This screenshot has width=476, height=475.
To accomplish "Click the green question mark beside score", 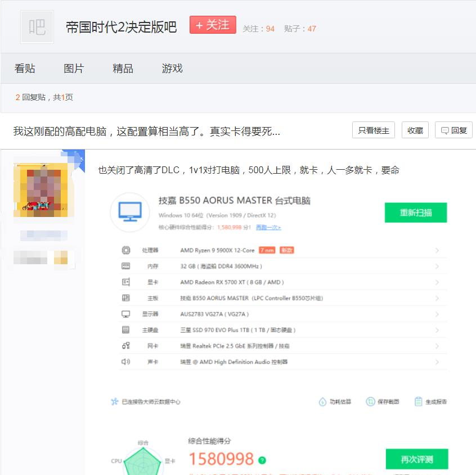I will pyautogui.click(x=262, y=460).
